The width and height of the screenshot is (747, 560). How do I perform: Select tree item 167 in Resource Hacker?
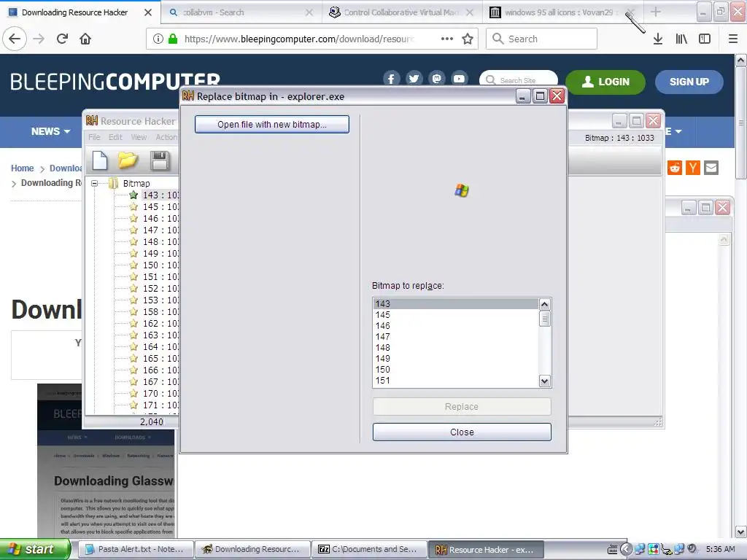click(160, 381)
